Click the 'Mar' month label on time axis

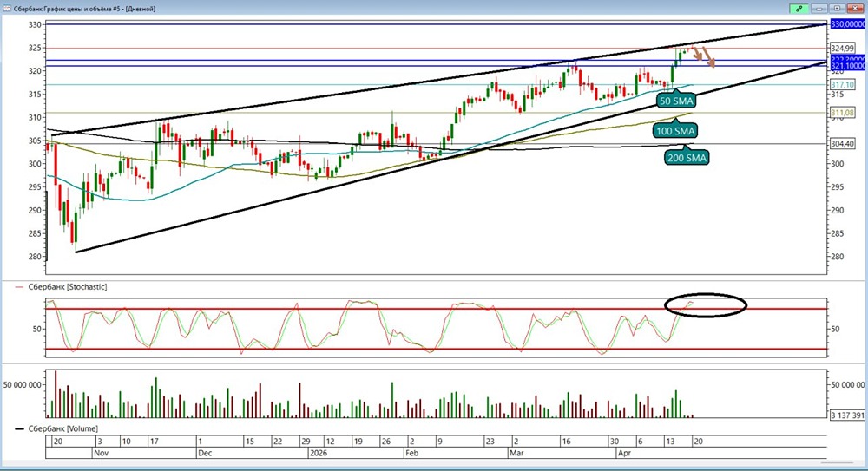(x=516, y=453)
